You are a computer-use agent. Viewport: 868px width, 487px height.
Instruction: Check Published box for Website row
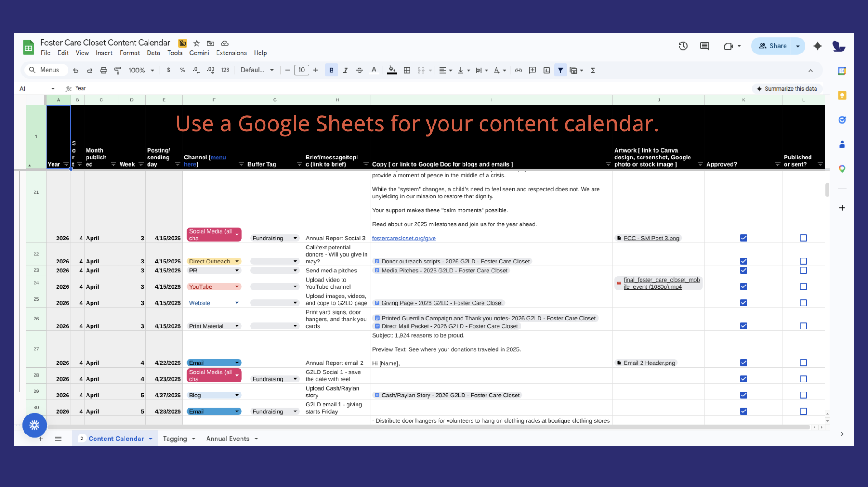pos(803,303)
